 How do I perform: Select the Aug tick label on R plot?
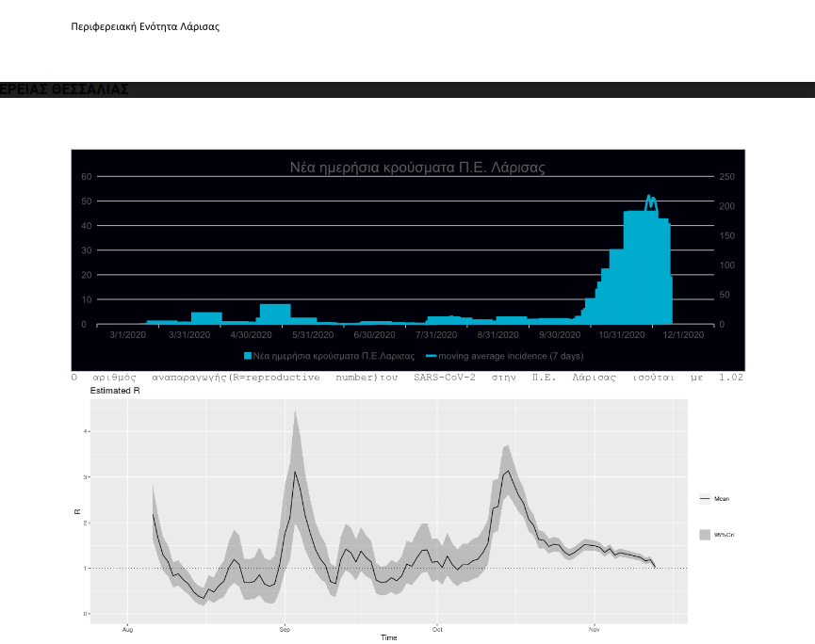(128, 629)
